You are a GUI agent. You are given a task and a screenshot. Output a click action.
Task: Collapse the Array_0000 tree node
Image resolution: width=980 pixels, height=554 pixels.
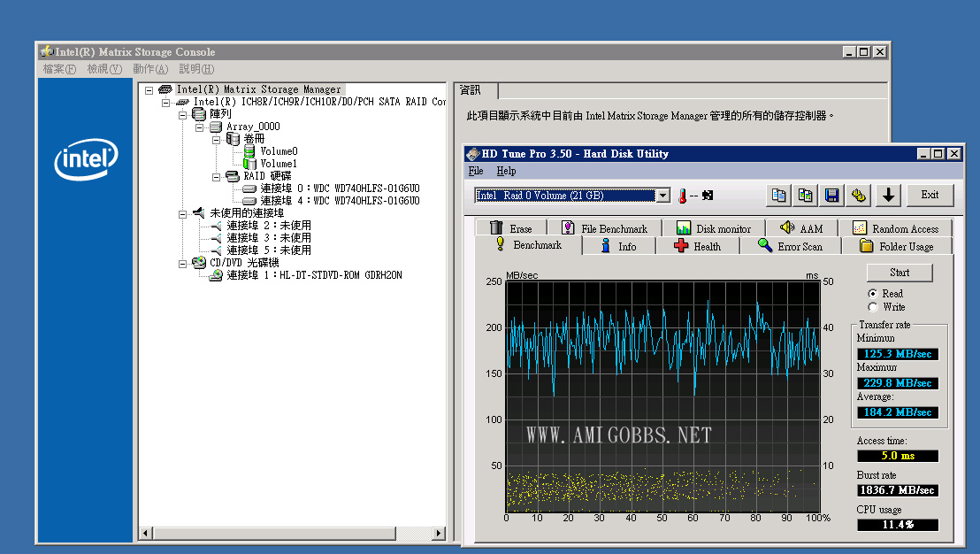(x=200, y=127)
